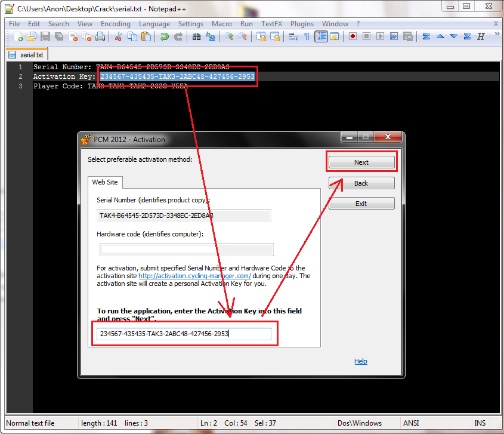Open Find with the binoculars icon

196,36
